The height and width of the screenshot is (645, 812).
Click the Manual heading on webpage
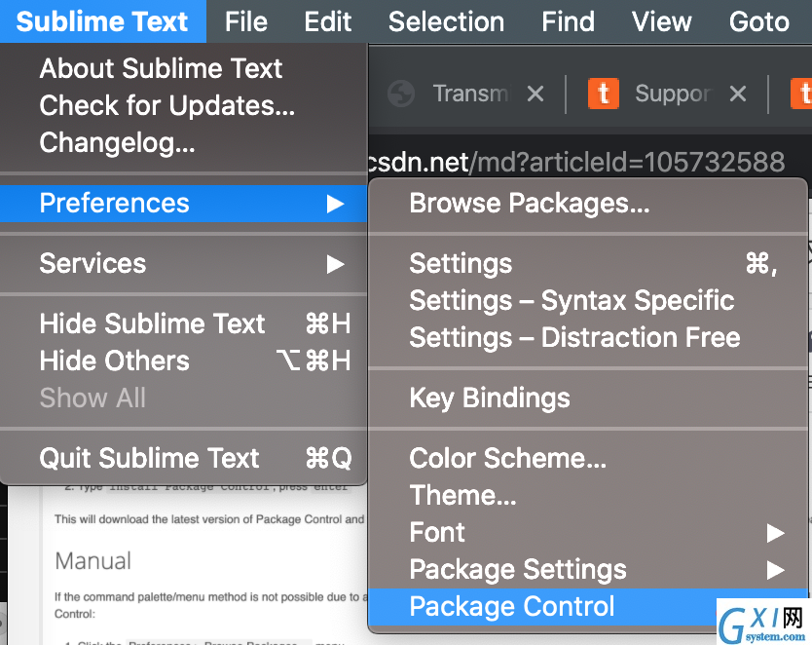(92, 561)
